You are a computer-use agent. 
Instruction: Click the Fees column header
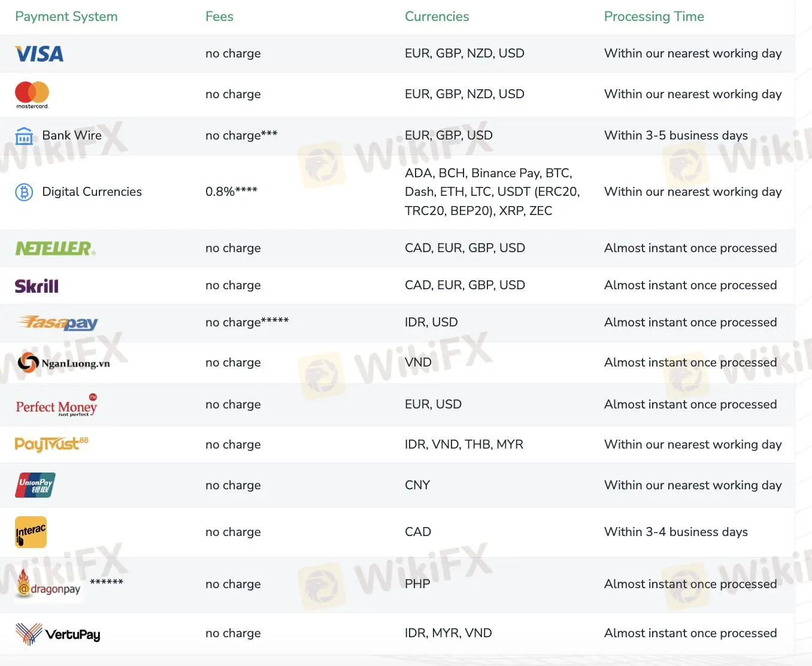tap(219, 17)
